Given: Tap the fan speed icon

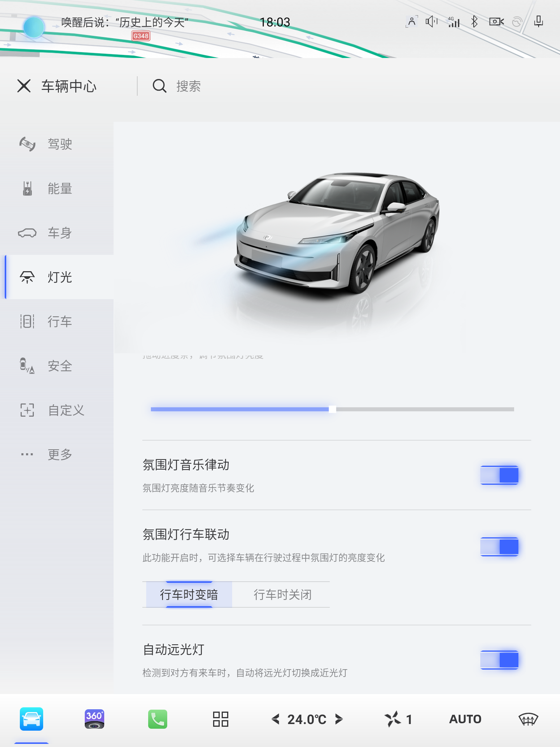Looking at the screenshot, I should pyautogui.click(x=393, y=719).
